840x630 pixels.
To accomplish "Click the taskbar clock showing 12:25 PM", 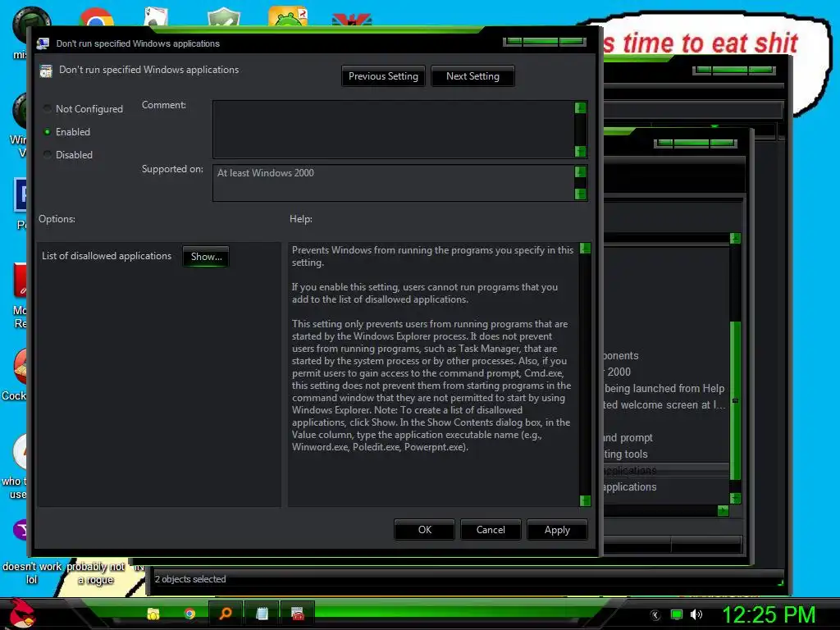I will point(769,614).
